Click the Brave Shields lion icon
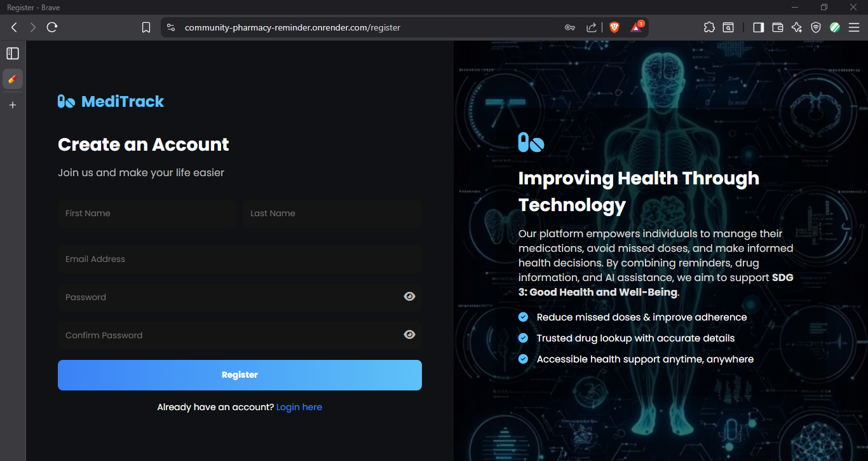Image resolution: width=868 pixels, height=461 pixels. tap(614, 27)
